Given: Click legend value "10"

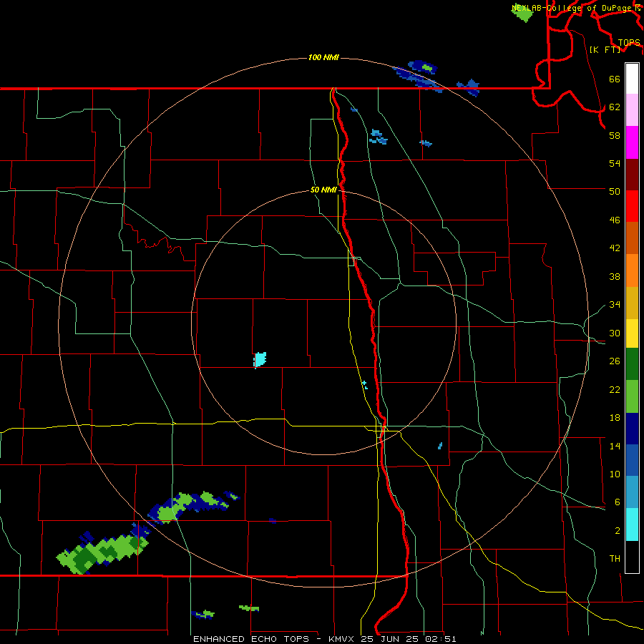Looking at the screenshot, I should (615, 474).
